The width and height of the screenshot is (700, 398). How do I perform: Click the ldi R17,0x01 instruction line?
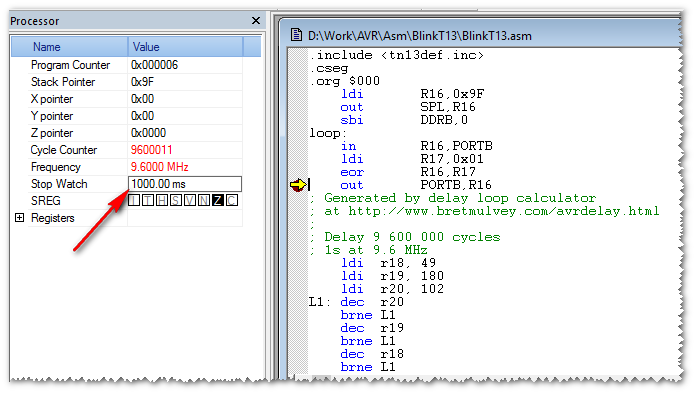click(x=412, y=159)
